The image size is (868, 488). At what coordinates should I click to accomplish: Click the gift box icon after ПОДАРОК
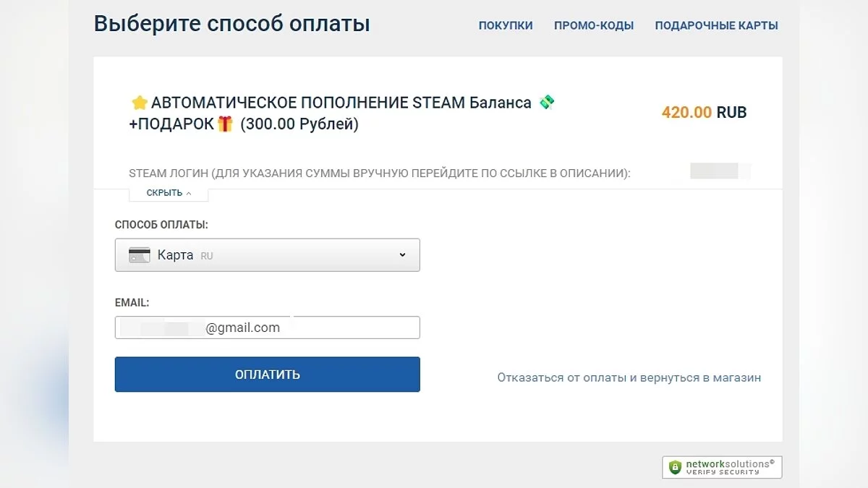[x=225, y=124]
